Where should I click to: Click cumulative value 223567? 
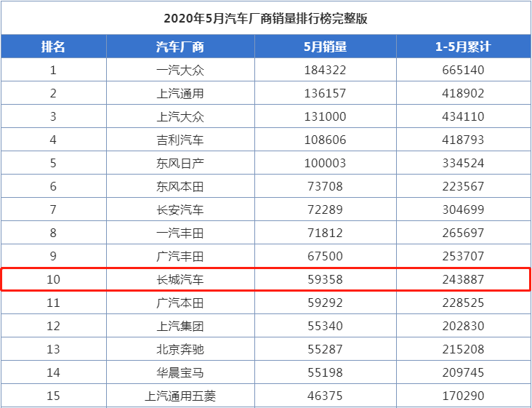pyautogui.click(x=463, y=186)
